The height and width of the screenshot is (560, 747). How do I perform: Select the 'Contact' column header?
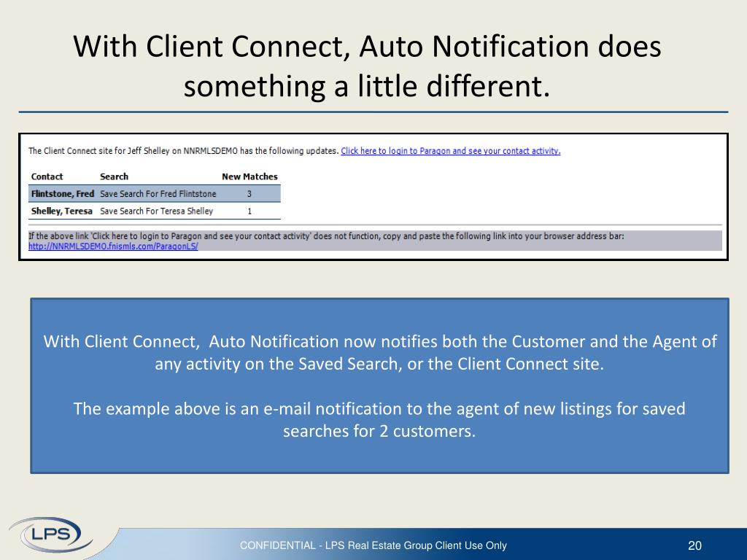point(47,176)
